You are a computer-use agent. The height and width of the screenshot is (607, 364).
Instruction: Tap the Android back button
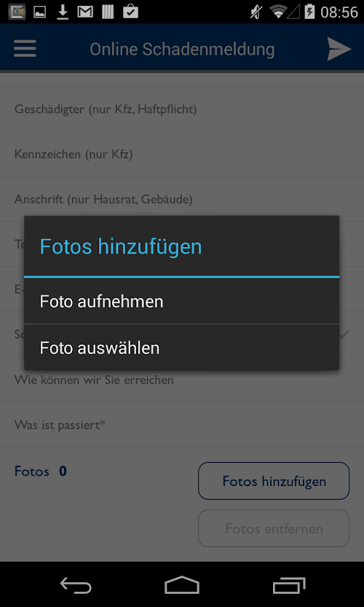[x=76, y=584]
